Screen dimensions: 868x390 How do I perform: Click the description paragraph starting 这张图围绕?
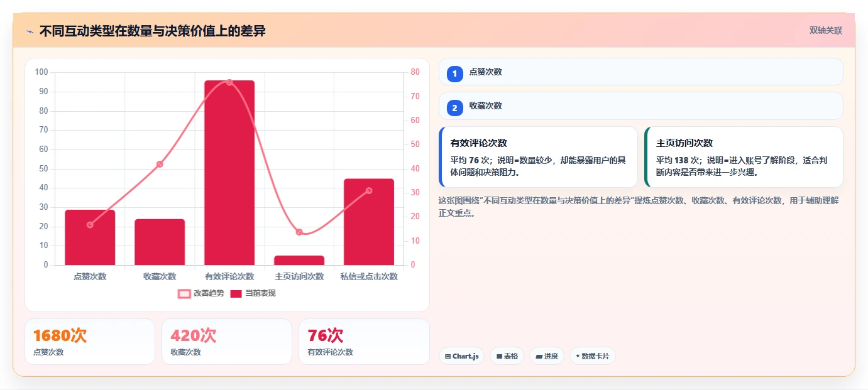639,207
